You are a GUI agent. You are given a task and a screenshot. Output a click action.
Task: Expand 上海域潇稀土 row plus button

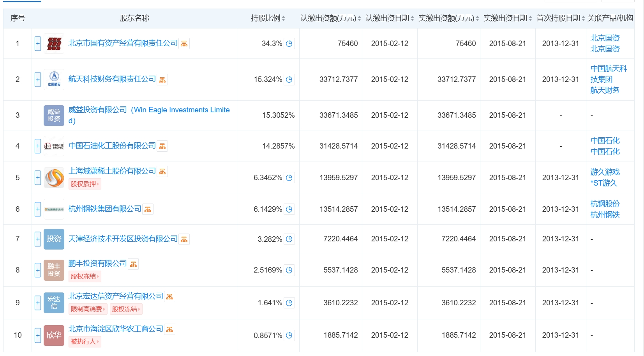pos(38,178)
